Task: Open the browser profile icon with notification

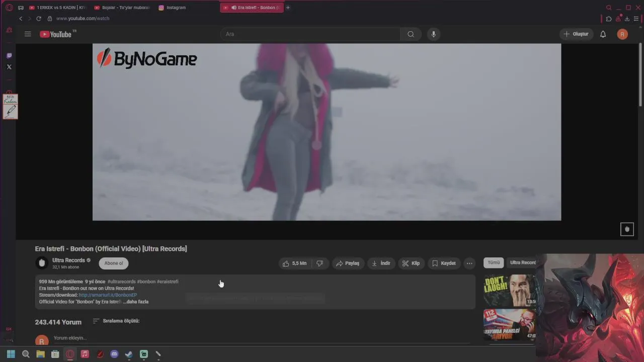Action: 618,19
